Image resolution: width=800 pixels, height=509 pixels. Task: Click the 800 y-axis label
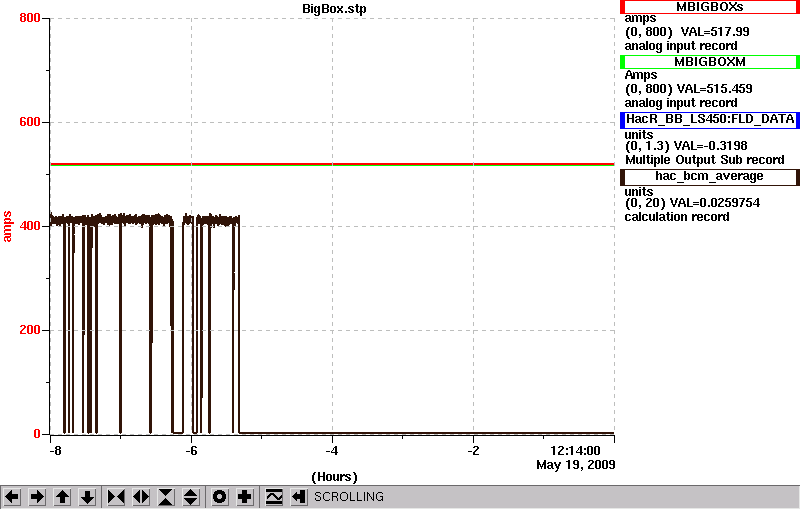click(30, 18)
